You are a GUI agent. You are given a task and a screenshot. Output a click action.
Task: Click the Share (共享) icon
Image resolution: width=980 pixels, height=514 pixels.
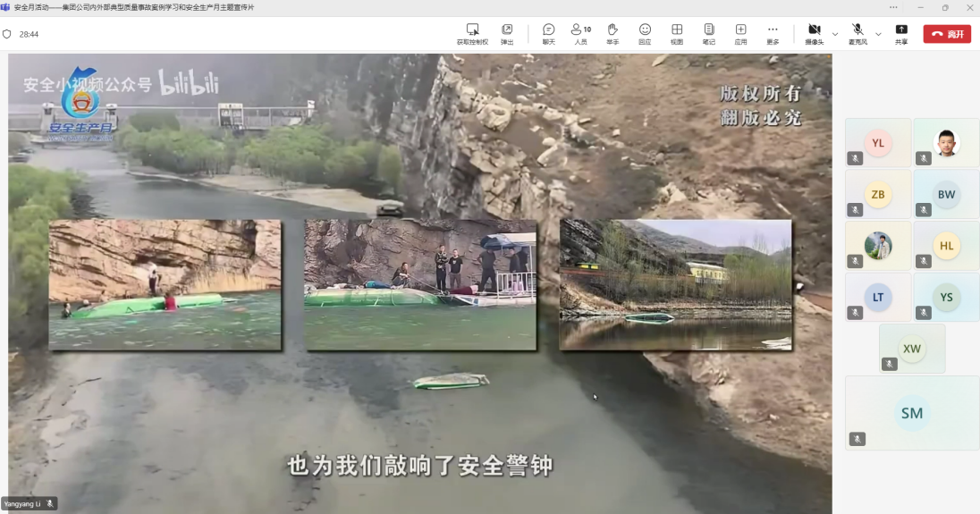(901, 30)
